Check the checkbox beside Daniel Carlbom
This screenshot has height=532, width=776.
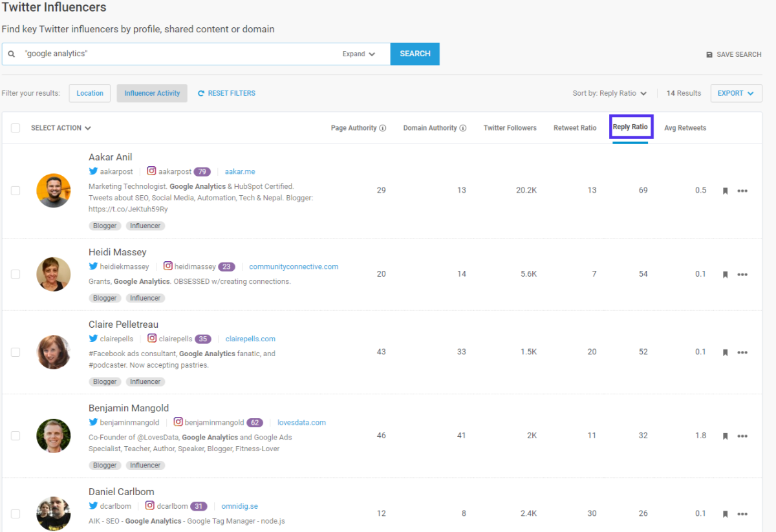coord(16,514)
